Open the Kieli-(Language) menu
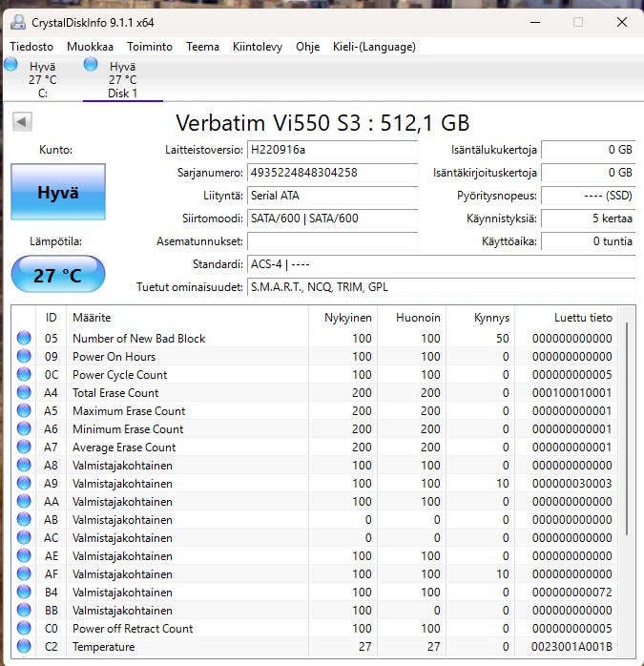 pos(374,47)
